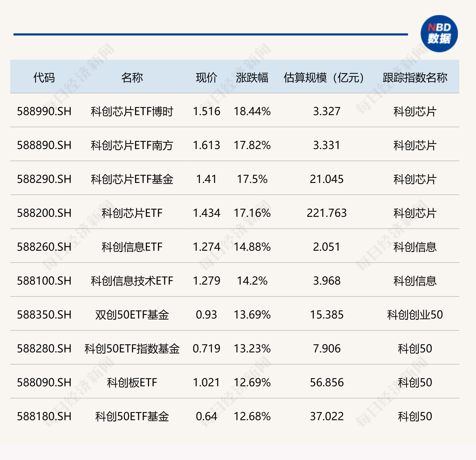Click the price 0.719
Viewport: 476px width, 460px height.
206,349
